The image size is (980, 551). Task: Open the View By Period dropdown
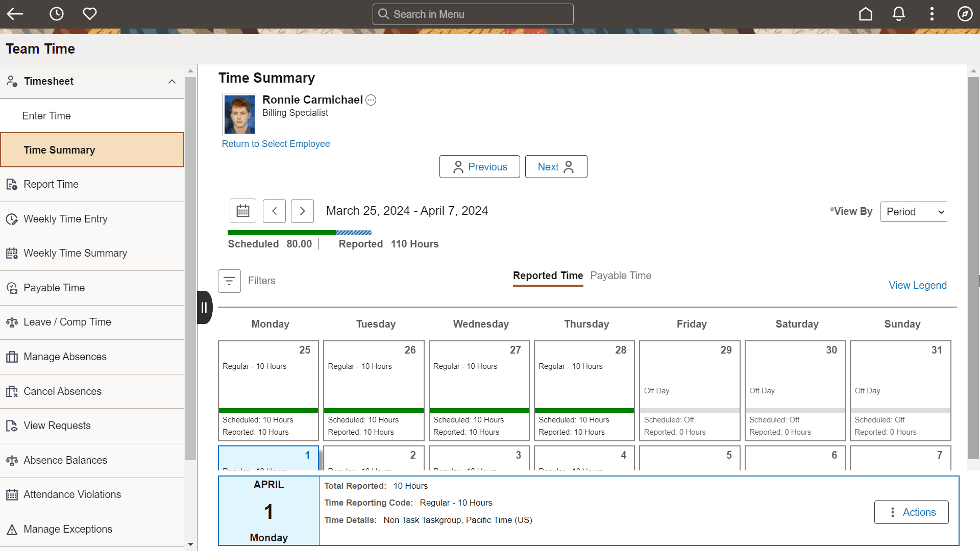(x=913, y=211)
